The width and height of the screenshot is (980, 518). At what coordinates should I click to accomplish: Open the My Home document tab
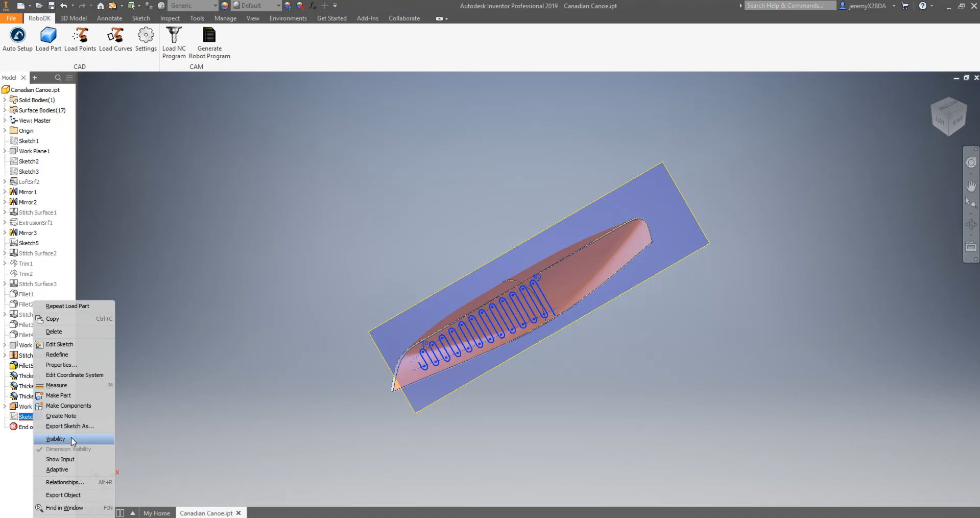(156, 513)
